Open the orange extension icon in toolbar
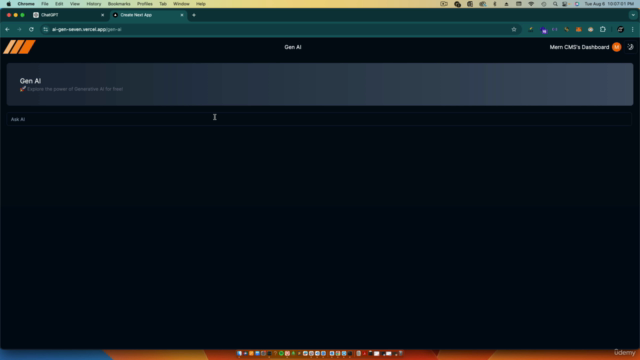This screenshot has height=360, width=640. click(578, 29)
